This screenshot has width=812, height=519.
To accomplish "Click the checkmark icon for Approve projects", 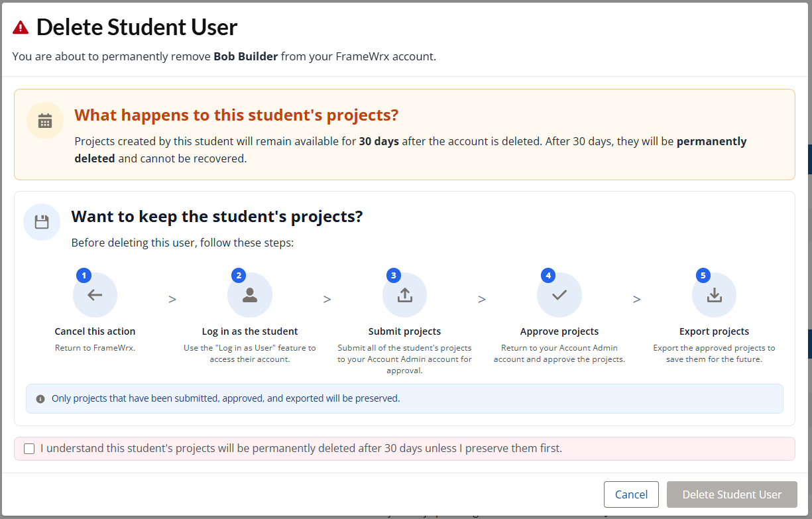I will pos(559,295).
